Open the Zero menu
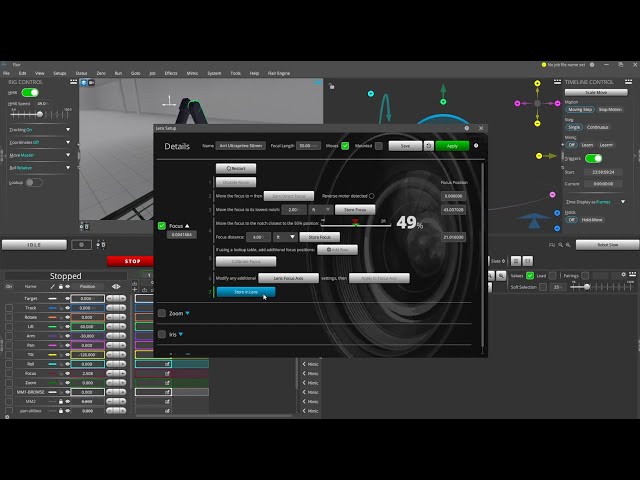640x480 pixels. (101, 73)
